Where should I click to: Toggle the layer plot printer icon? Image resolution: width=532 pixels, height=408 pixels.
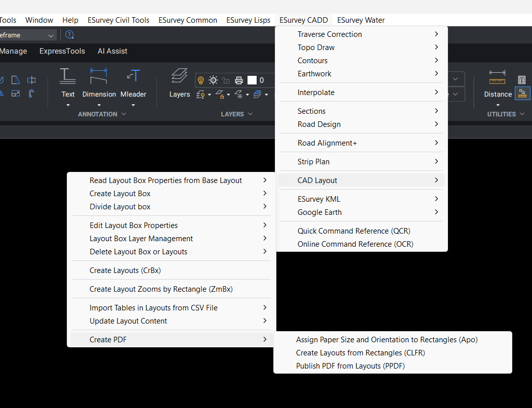[239, 80]
